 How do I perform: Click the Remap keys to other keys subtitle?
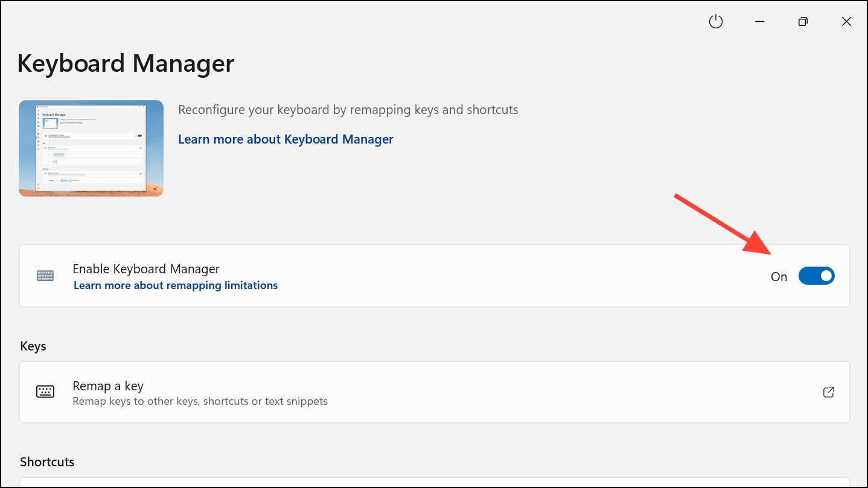tap(200, 401)
